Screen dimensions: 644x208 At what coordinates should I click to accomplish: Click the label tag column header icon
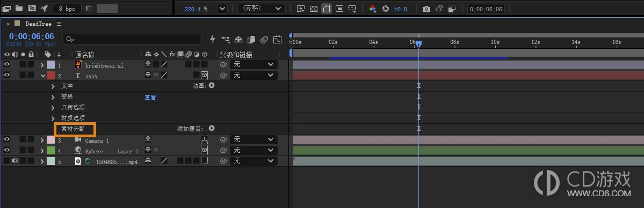pyautogui.click(x=48, y=55)
